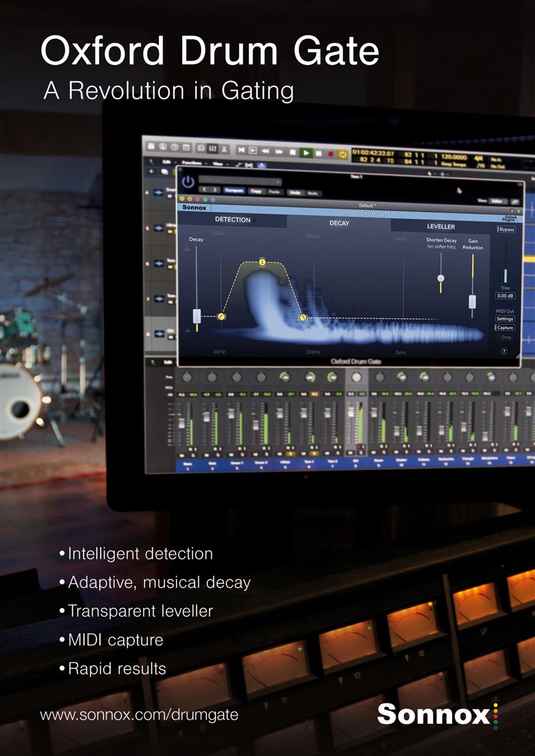The width and height of the screenshot is (535, 756).
Task: Click the green Play button in transport
Action: coord(306,152)
